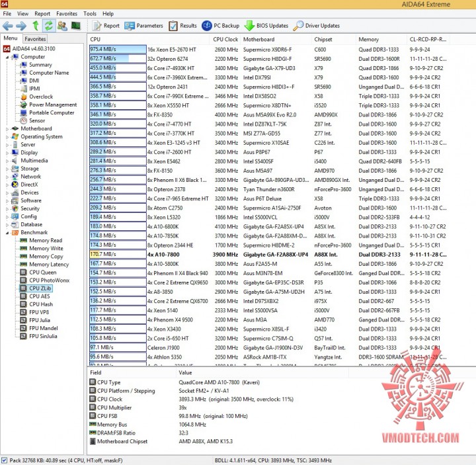
Task: Sort by the CL-RCD-RP-R column header
Action: click(x=428, y=39)
